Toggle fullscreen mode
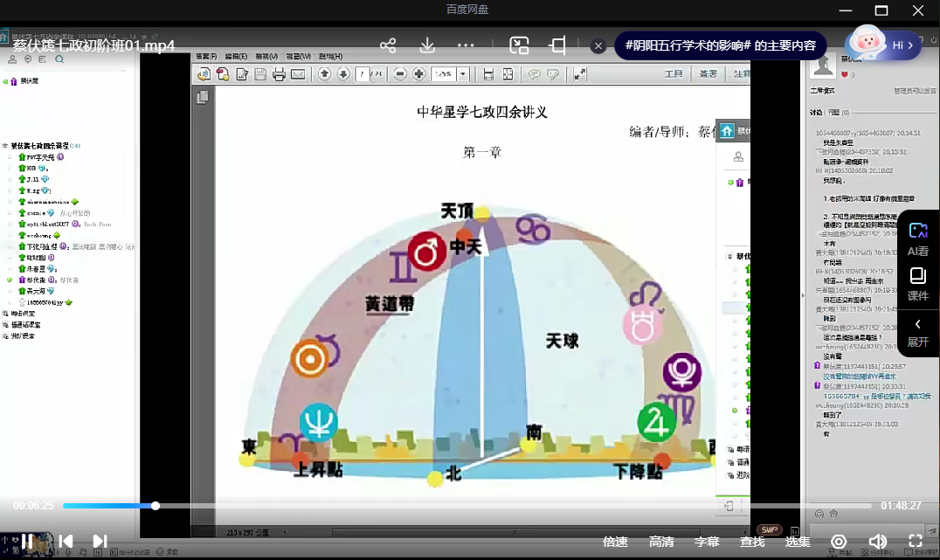 click(x=915, y=542)
